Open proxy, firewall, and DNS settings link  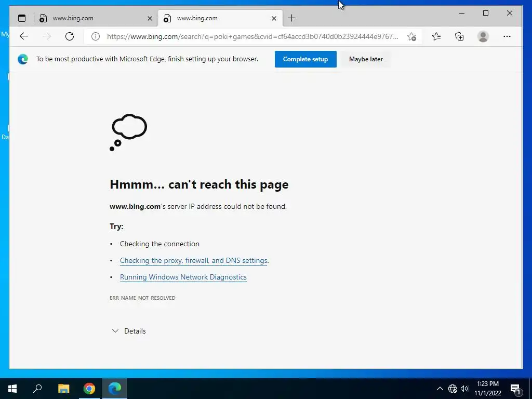click(x=194, y=261)
